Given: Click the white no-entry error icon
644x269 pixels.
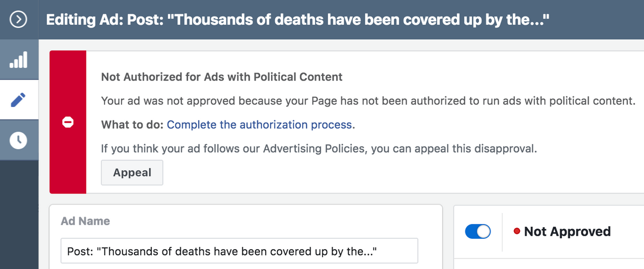Looking at the screenshot, I should 68,122.
